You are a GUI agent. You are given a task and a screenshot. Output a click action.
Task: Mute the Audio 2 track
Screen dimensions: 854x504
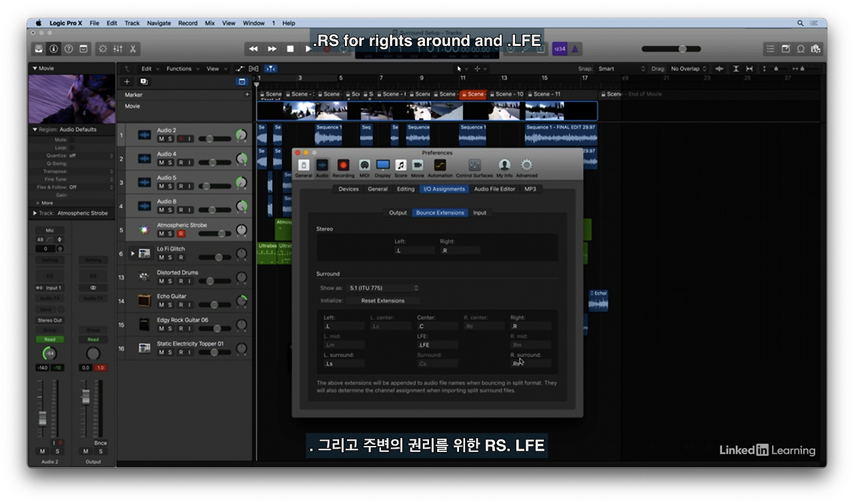(x=161, y=139)
